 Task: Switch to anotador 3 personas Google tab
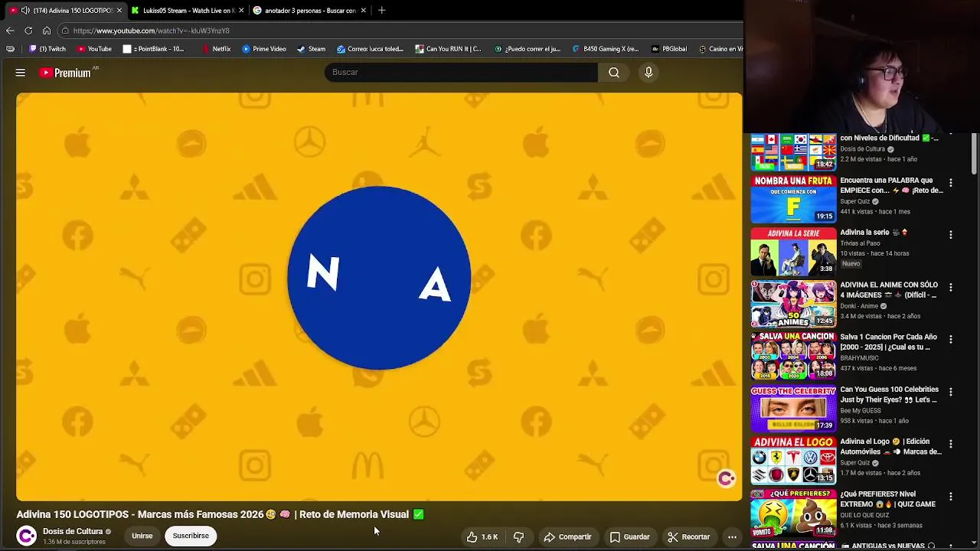tap(308, 10)
